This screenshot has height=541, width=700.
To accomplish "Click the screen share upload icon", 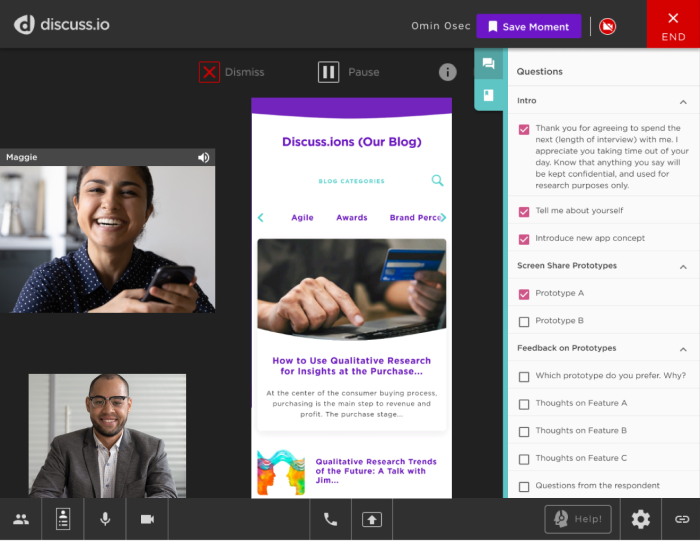I will point(372,519).
